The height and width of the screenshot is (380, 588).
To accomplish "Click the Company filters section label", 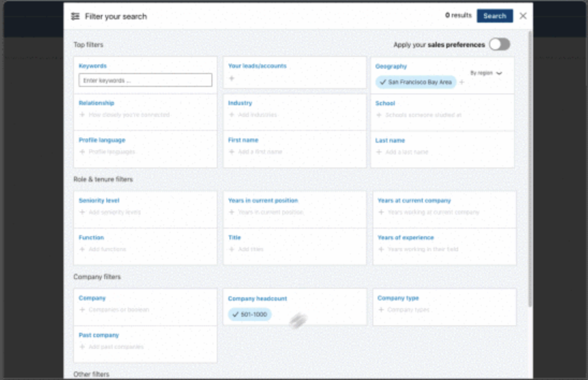I will click(x=97, y=277).
